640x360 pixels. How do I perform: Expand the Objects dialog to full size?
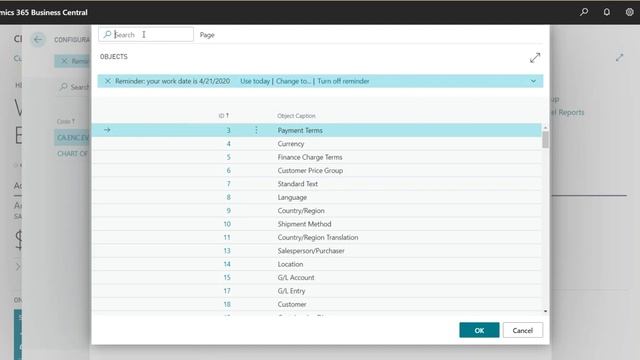535,58
